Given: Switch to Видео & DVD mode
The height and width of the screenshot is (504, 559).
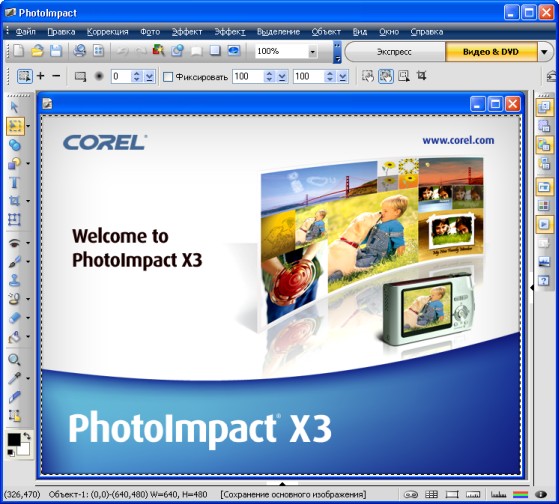Looking at the screenshot, I should pos(491,52).
